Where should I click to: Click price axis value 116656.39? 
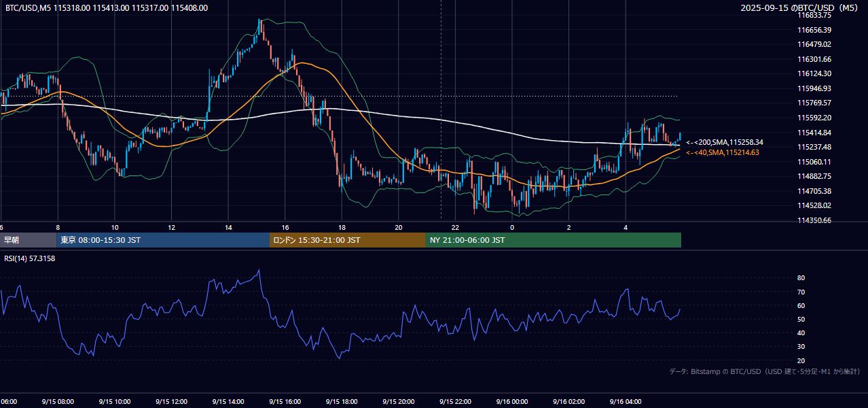coord(814,30)
